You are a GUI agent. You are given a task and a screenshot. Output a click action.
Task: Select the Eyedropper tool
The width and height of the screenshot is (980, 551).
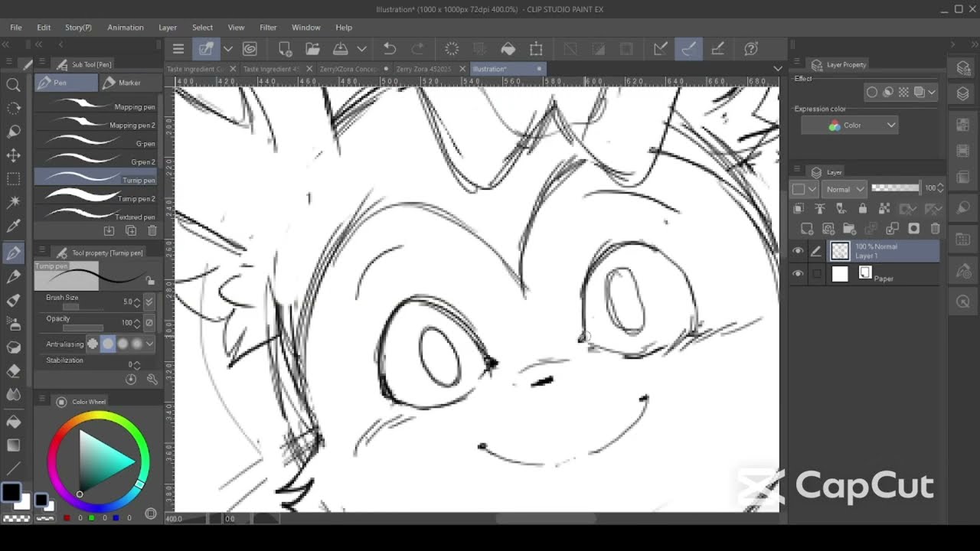[x=13, y=227]
